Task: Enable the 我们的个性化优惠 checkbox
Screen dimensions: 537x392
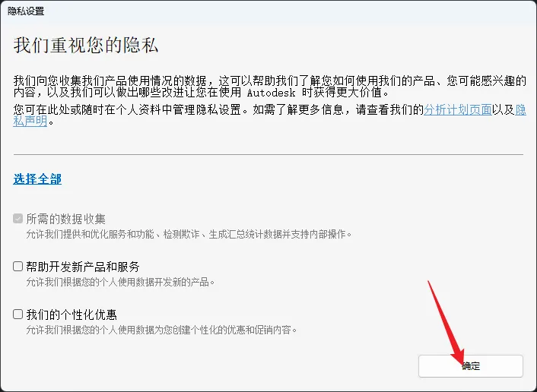Action: (17, 314)
